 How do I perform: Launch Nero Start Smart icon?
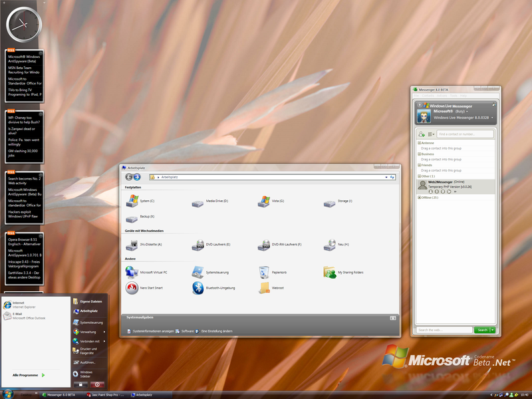131,287
